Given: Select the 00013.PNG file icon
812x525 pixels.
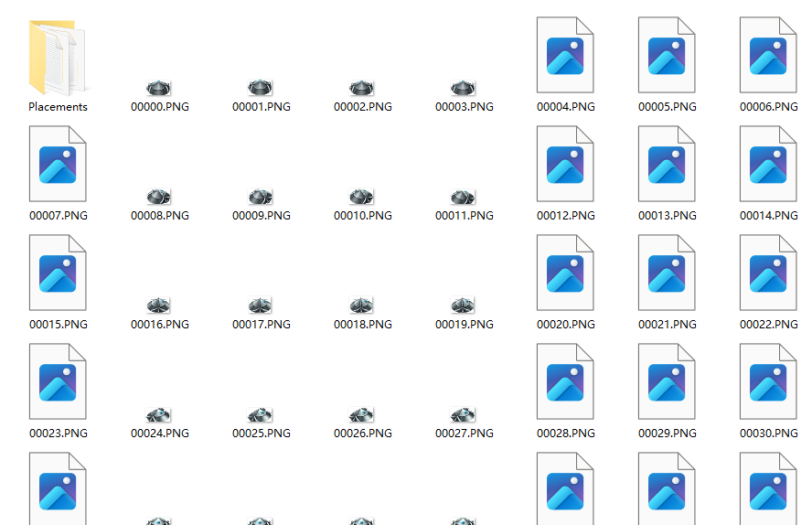Looking at the screenshot, I should (x=667, y=165).
